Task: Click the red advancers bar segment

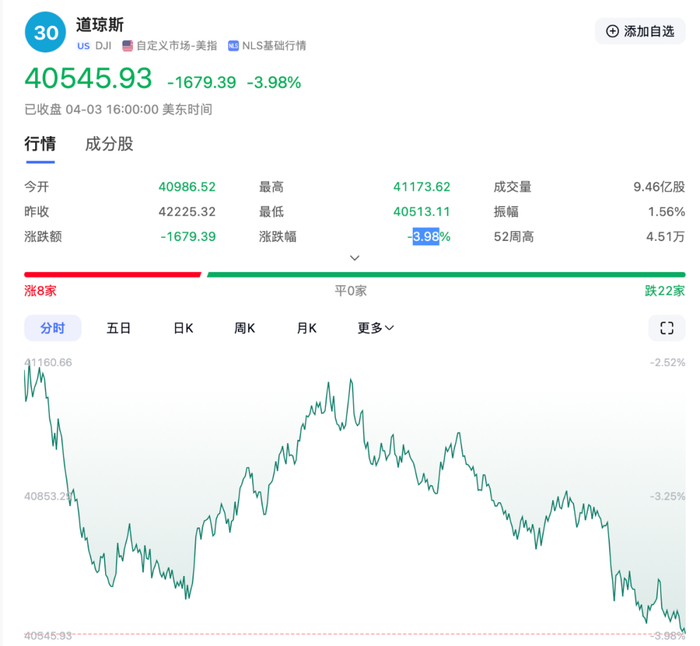Action: pos(112,275)
